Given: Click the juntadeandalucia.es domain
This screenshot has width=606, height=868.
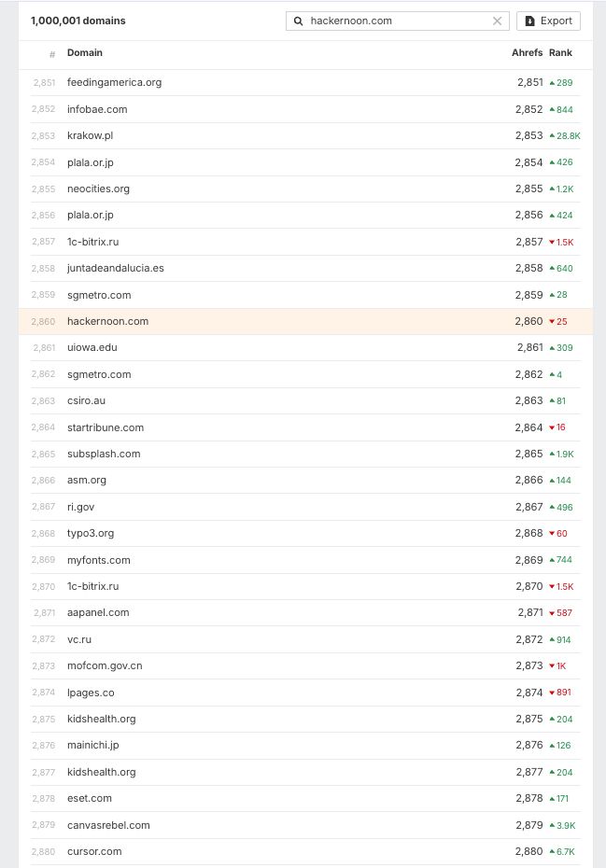Looking at the screenshot, I should [x=115, y=268].
